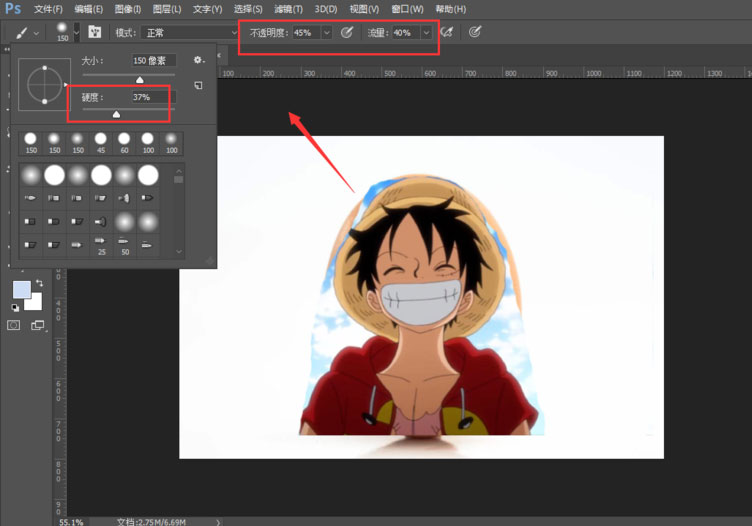Toggle pressure for size icon
This screenshot has height=526, width=752.
tap(475, 32)
